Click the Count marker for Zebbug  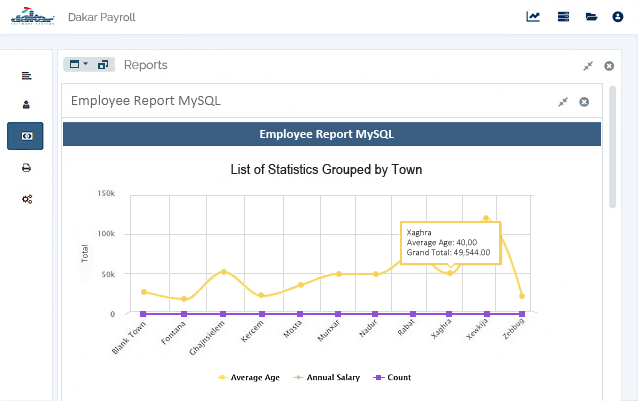coord(522,314)
